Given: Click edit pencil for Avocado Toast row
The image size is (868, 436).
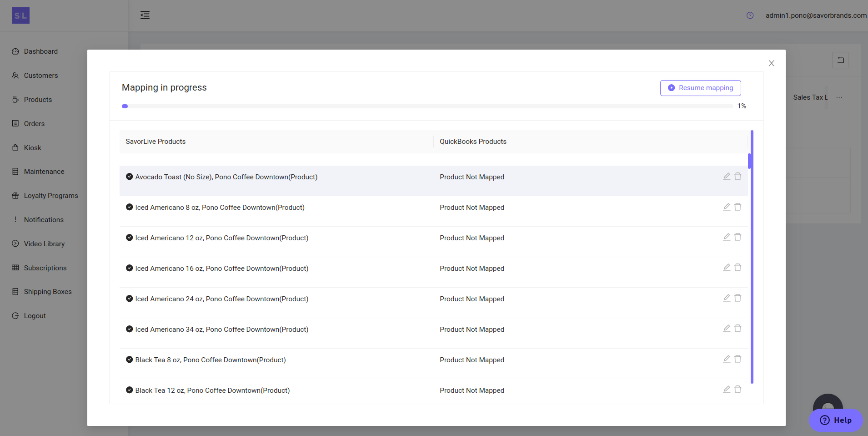Looking at the screenshot, I should pyautogui.click(x=727, y=177).
